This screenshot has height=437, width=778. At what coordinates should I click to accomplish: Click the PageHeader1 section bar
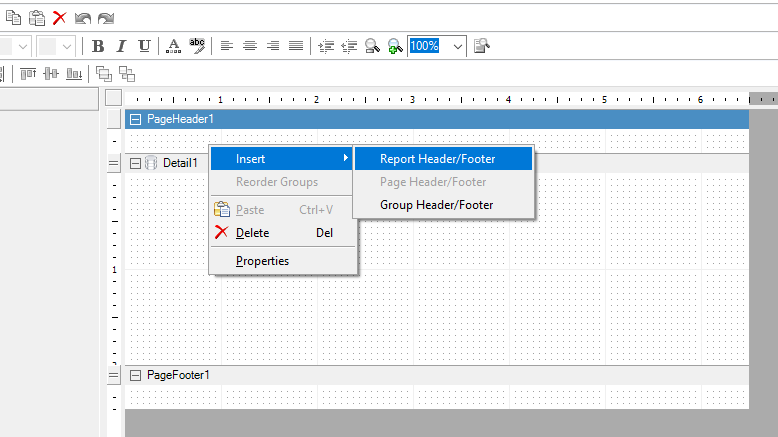(x=437, y=119)
